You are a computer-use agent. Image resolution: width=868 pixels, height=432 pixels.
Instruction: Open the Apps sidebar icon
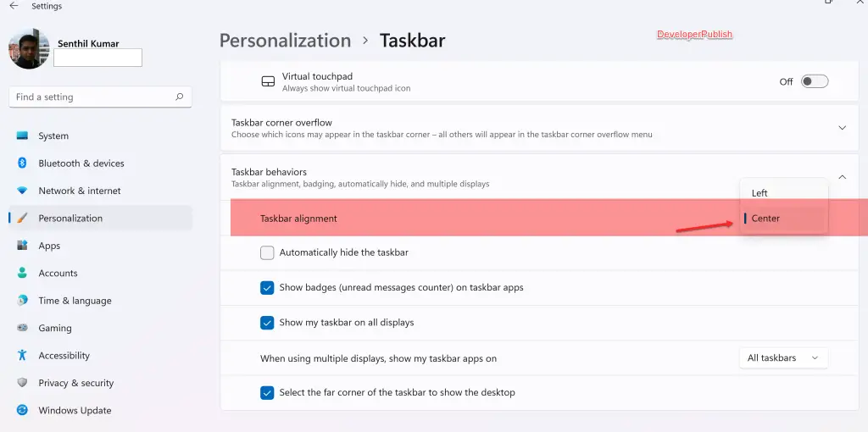tap(22, 245)
